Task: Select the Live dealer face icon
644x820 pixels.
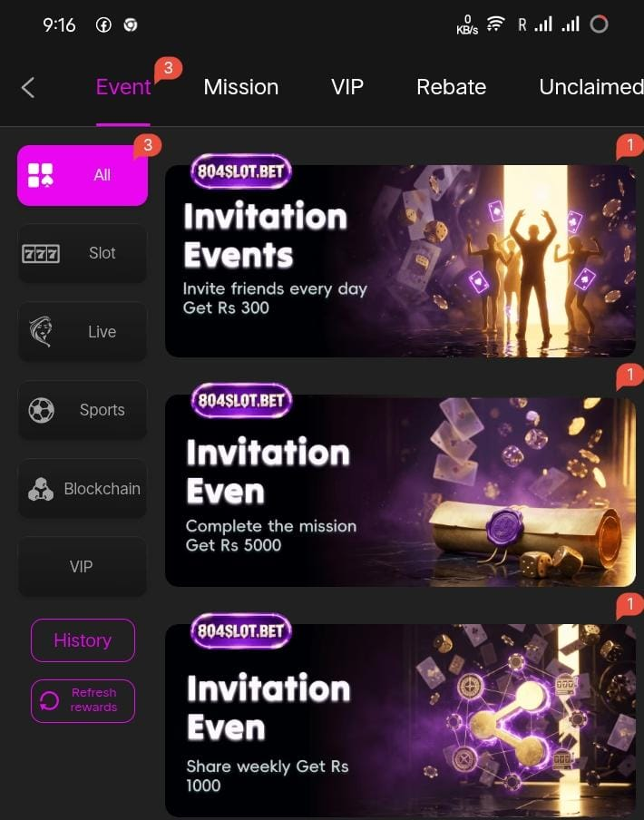Action: pyautogui.click(x=41, y=332)
